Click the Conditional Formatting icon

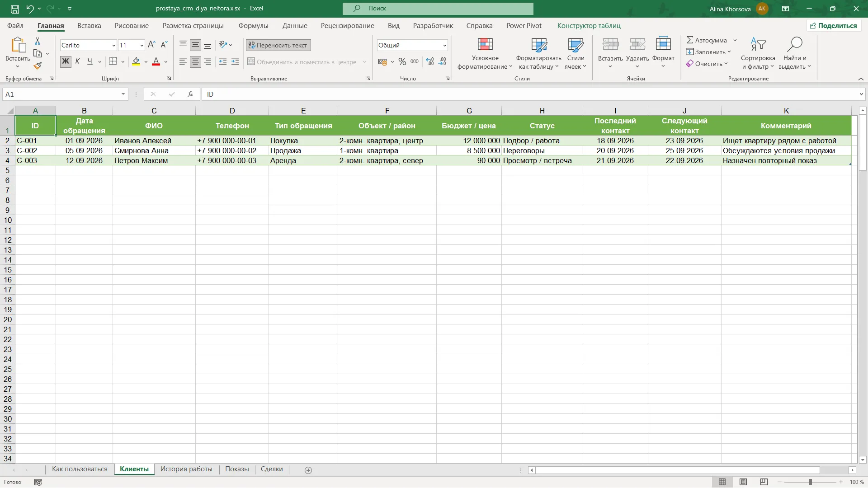[x=485, y=44]
